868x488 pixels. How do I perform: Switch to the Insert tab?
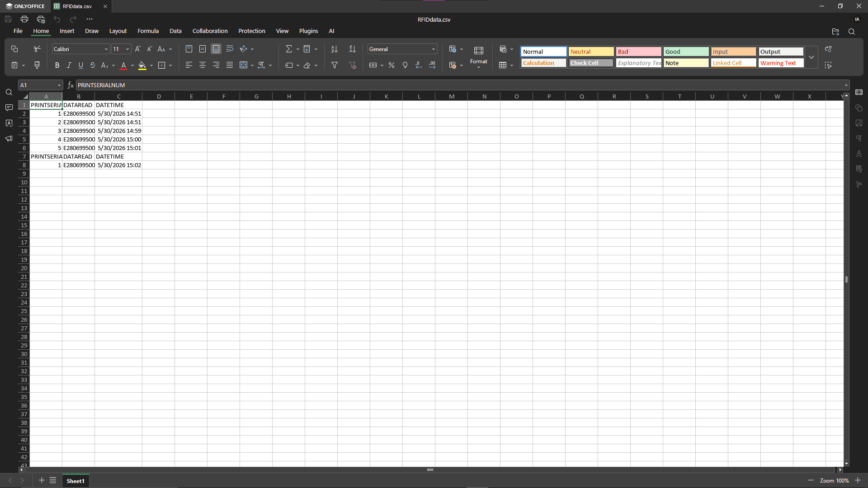point(67,31)
